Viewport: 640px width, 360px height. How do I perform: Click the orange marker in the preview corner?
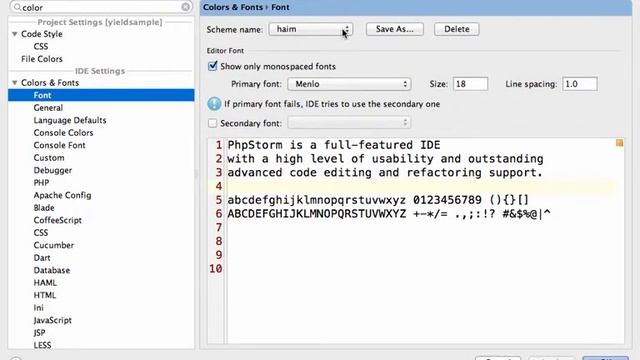coord(619,143)
